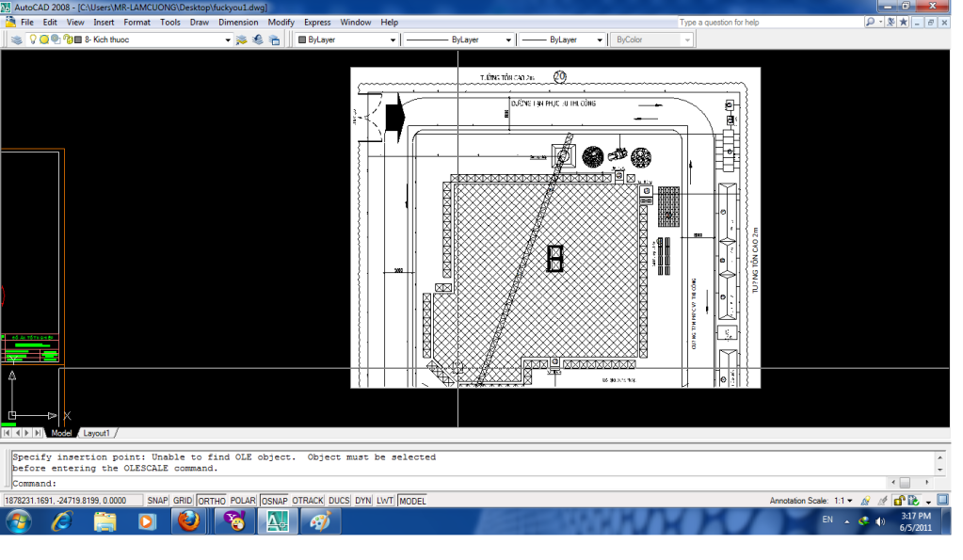Image resolution: width=963 pixels, height=560 pixels.
Task: Toggle the layer on/off lightbulb icon
Action: point(33,40)
